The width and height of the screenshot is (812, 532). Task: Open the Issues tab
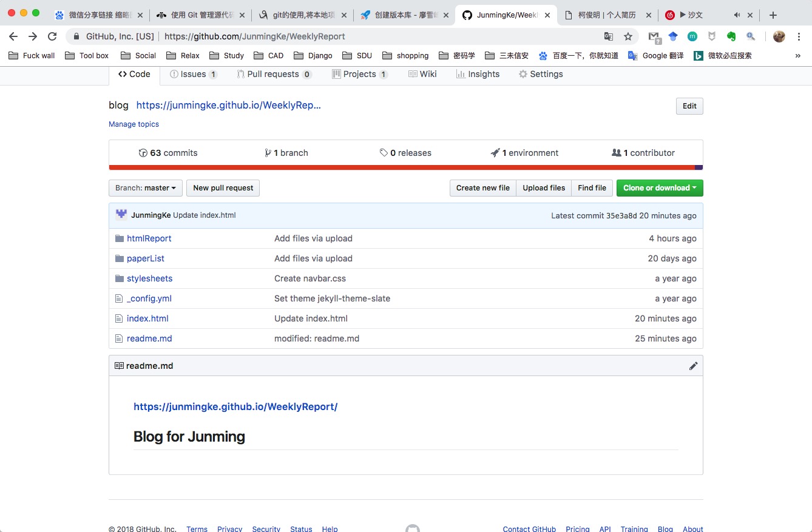[x=194, y=74]
